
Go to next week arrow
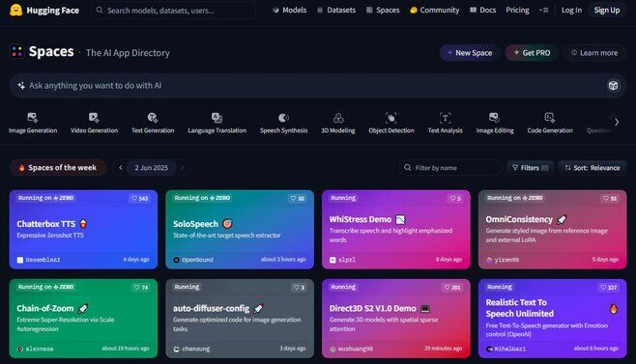click(x=182, y=167)
